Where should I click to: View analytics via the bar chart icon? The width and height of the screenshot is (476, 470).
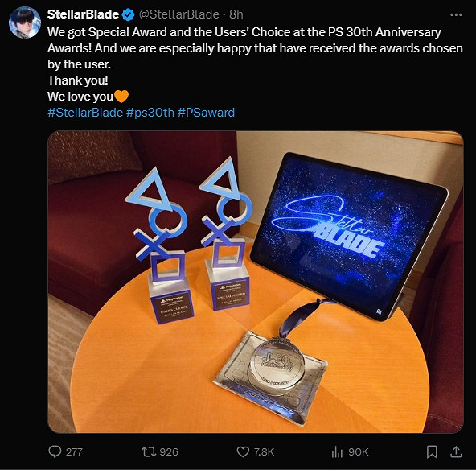click(x=337, y=451)
